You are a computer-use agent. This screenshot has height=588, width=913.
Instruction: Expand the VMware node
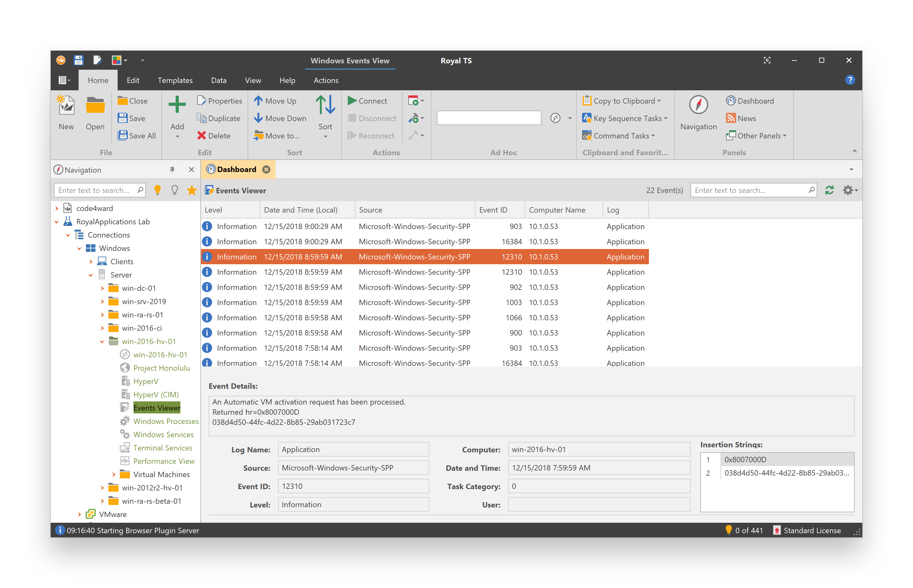click(79, 514)
